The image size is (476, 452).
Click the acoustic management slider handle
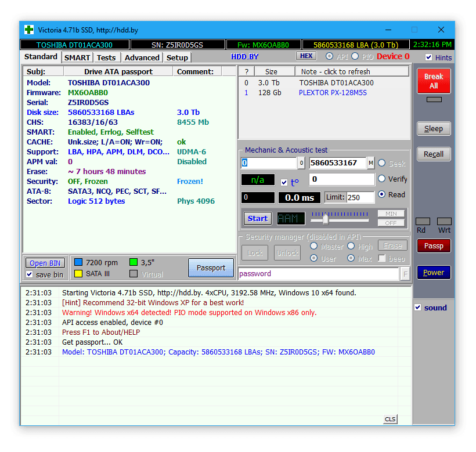326,219
